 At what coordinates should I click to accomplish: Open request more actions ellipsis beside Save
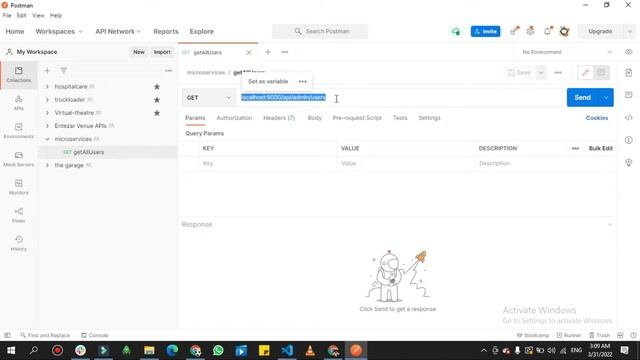[x=558, y=73]
